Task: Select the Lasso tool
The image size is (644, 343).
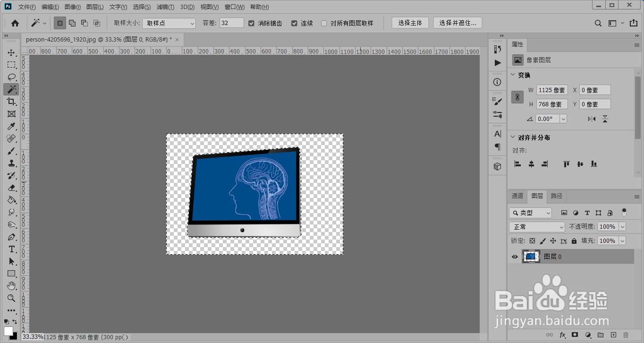Action: point(11,77)
